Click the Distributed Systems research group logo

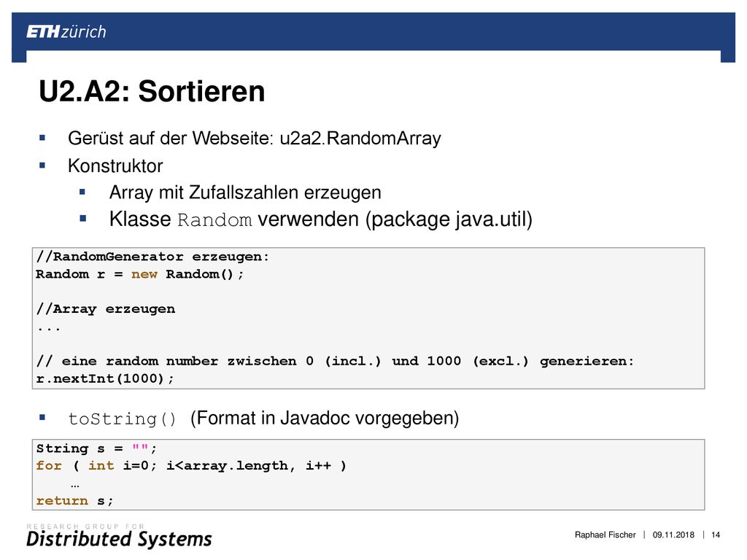click(119, 536)
